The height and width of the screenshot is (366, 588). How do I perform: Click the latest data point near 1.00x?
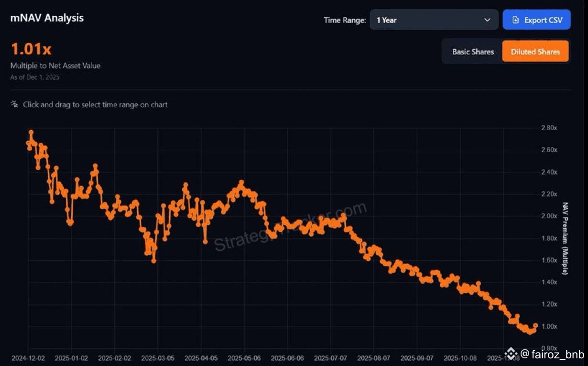coord(535,326)
